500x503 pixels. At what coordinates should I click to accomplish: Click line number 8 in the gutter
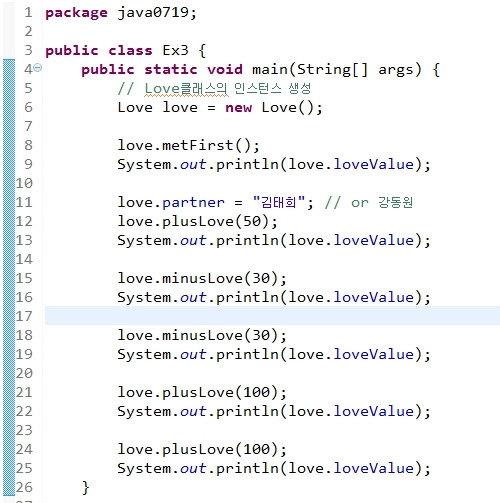[x=28, y=145]
